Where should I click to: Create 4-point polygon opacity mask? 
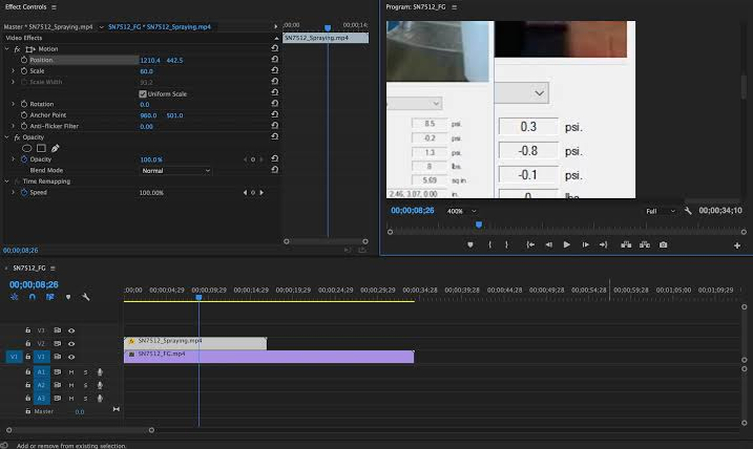click(41, 148)
